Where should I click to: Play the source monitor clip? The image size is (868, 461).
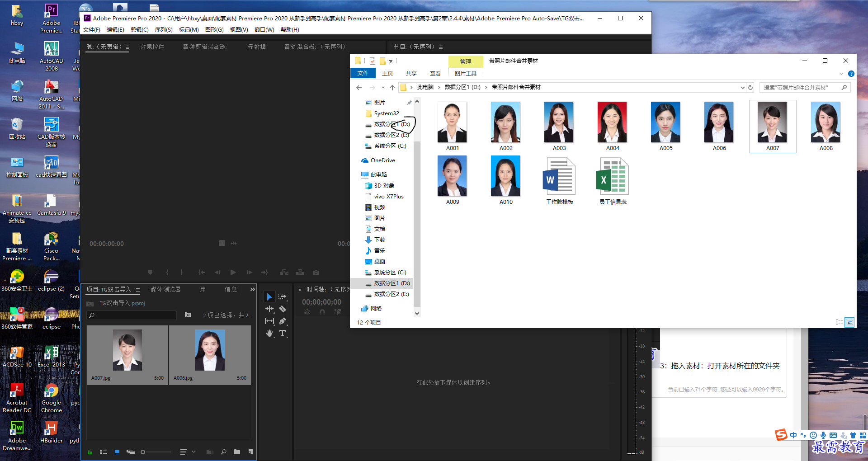233,272
